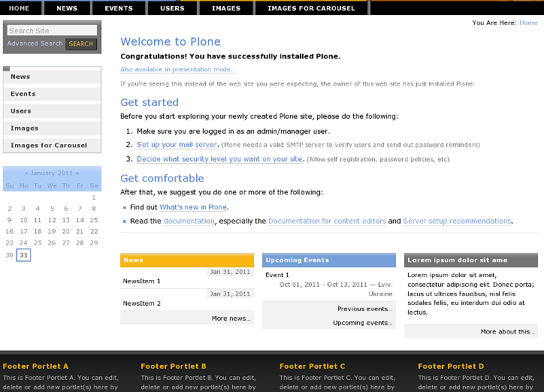The image size is (544, 392).
Task: Open Documentation for content editors link
Action: click(327, 221)
